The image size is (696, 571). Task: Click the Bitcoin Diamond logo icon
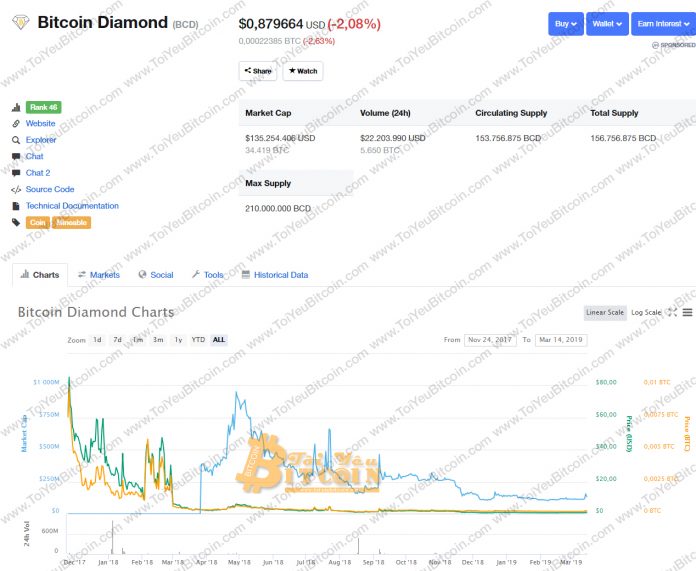[20, 22]
